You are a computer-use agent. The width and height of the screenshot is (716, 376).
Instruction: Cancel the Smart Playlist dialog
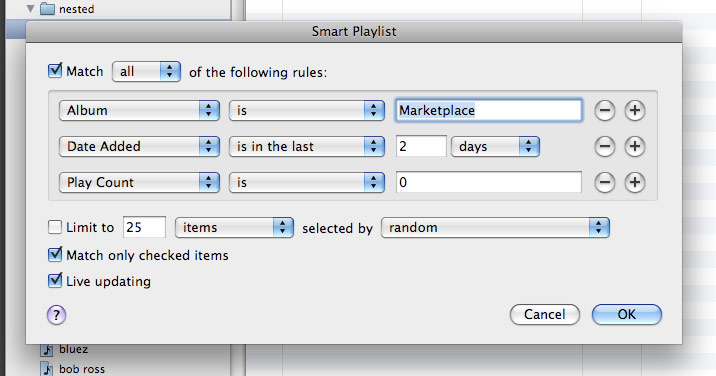pos(545,314)
